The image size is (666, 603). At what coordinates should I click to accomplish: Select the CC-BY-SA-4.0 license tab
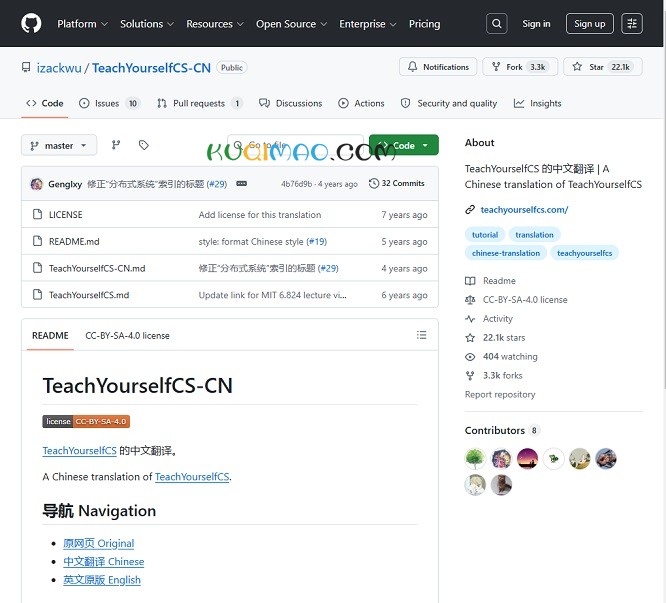pos(127,335)
